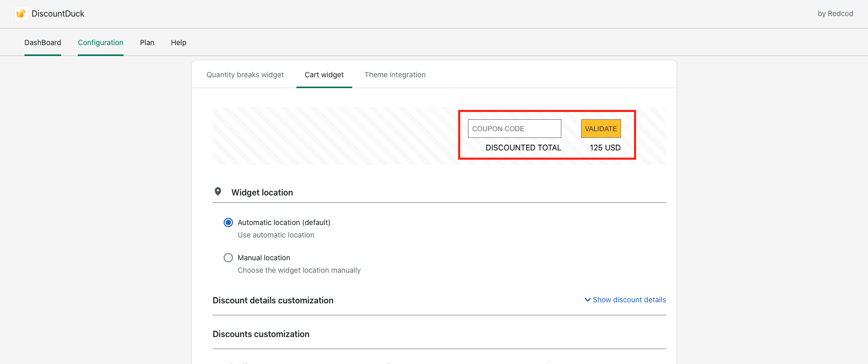This screenshot has width=868, height=364.
Task: Select the Automatic location radio button
Action: [228, 222]
